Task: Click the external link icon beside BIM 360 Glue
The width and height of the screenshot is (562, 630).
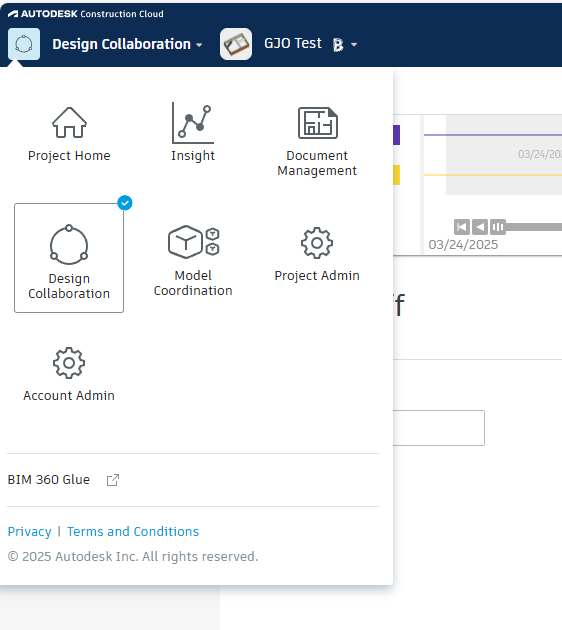Action: coord(113,480)
